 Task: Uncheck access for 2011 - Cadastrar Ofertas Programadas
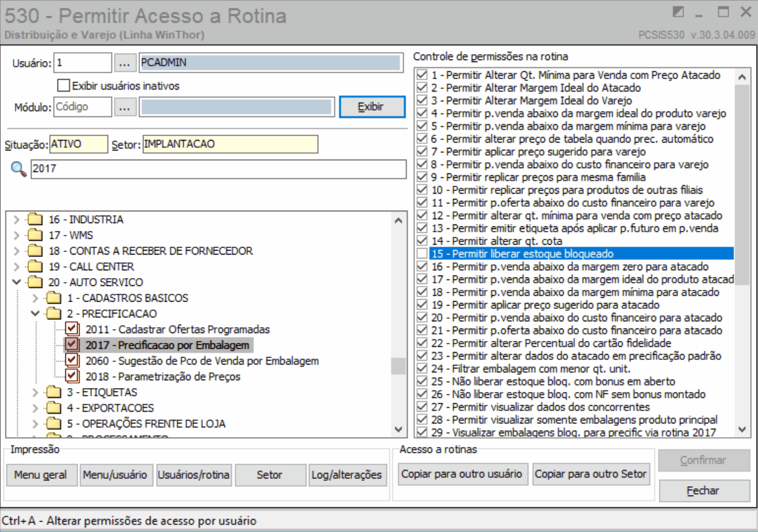pos(72,329)
